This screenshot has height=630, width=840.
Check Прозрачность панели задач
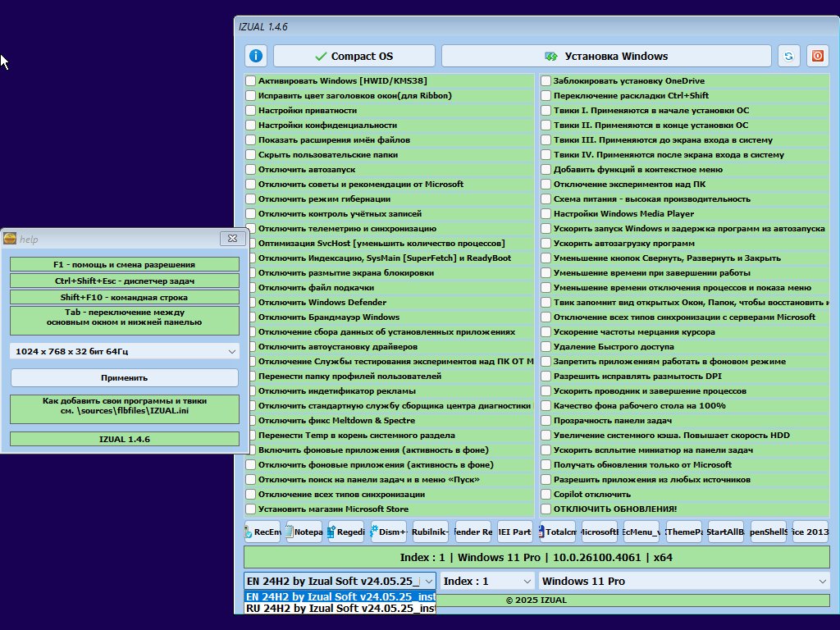546,421
